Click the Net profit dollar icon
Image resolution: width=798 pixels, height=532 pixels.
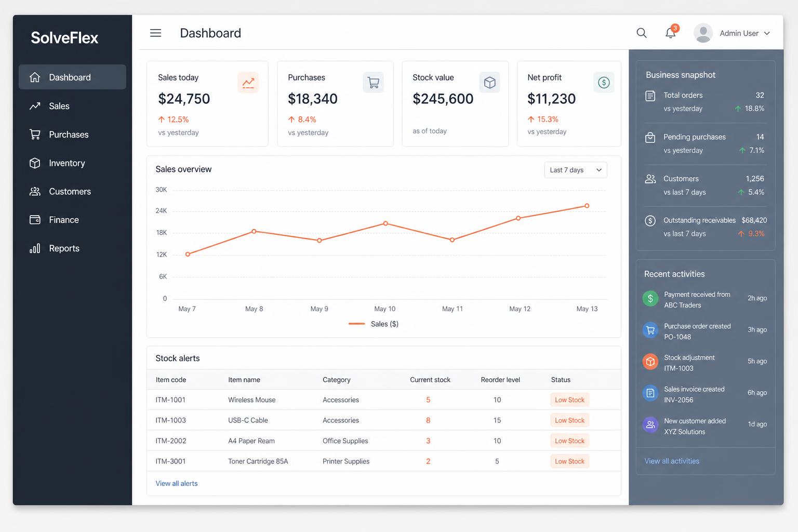click(x=604, y=83)
